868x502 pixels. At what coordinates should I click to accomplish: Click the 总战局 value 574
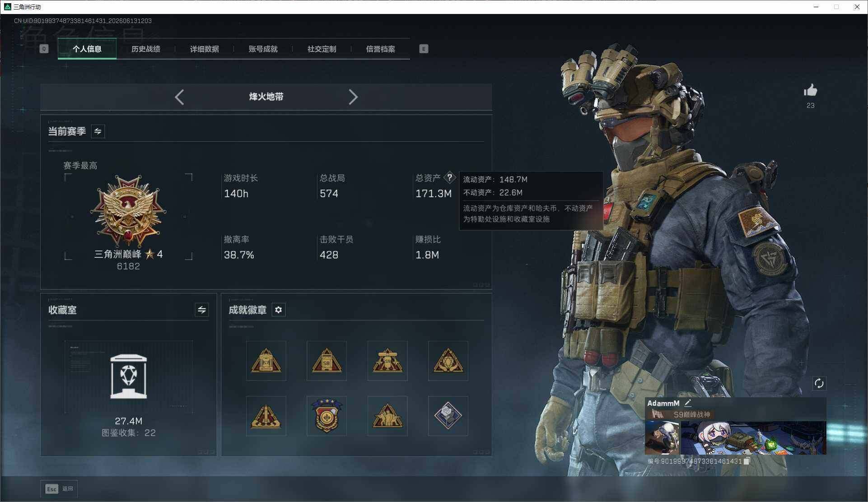[329, 194]
